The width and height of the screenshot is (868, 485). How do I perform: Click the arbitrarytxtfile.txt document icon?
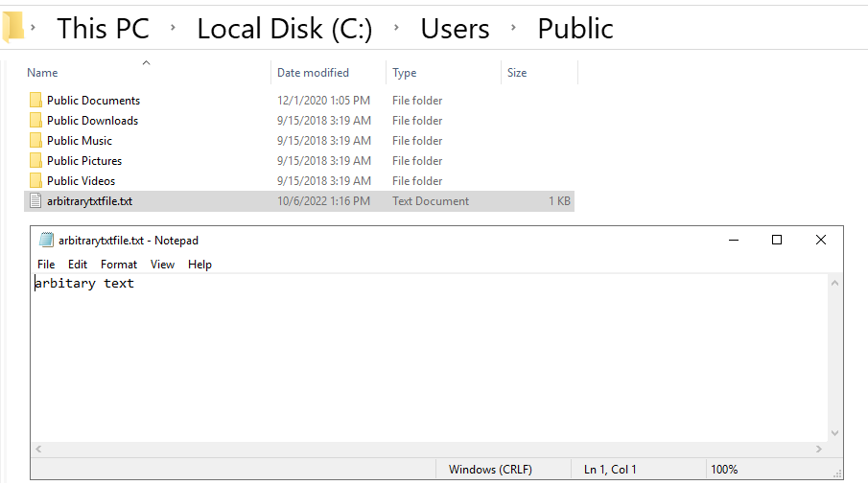[35, 201]
